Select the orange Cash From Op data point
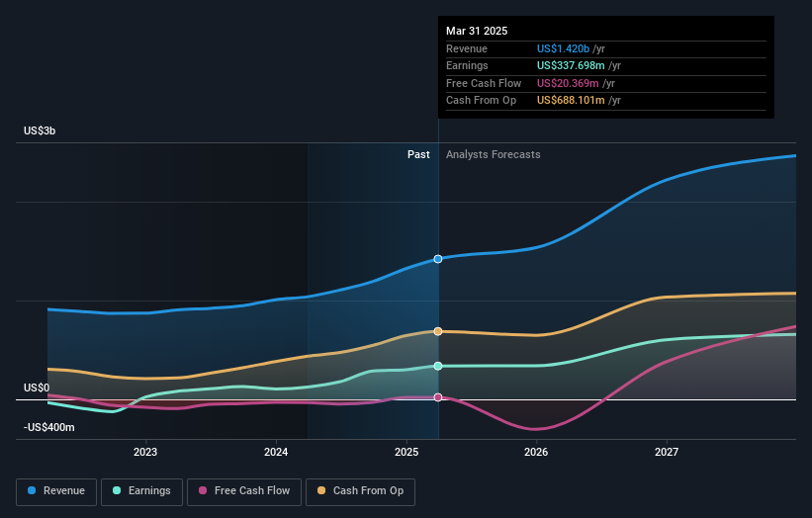 coord(438,331)
